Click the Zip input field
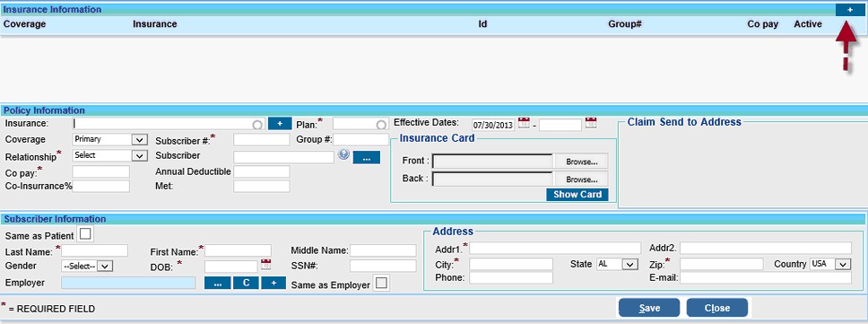868x324 pixels. coord(721,264)
